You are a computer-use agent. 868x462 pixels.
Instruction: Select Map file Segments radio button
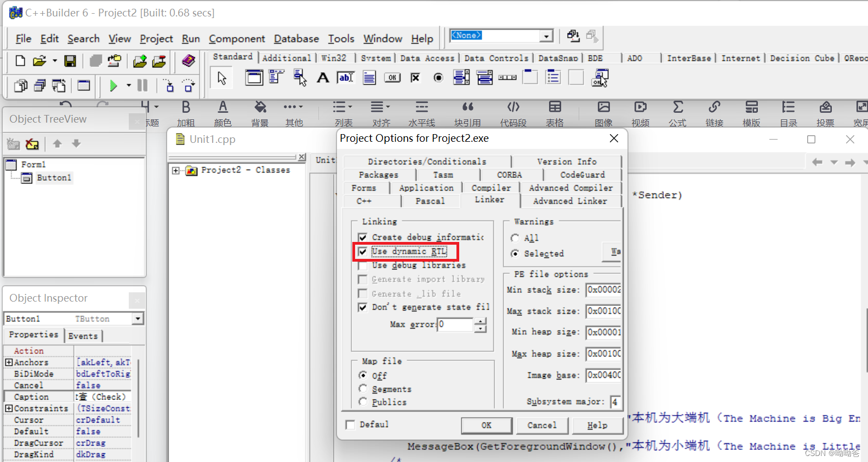[363, 389]
